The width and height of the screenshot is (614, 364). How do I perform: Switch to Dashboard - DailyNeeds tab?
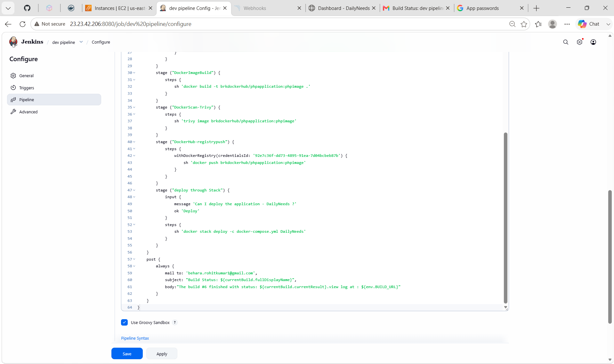coord(342,8)
